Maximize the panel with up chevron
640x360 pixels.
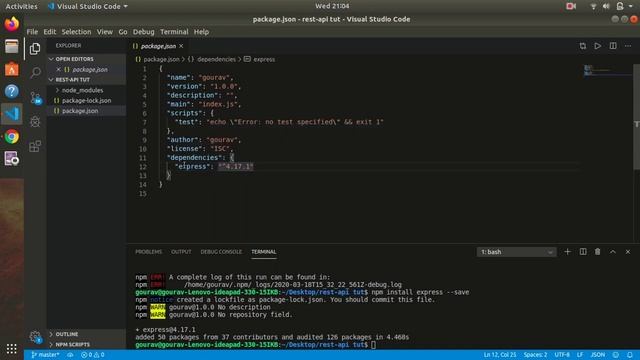click(x=613, y=252)
